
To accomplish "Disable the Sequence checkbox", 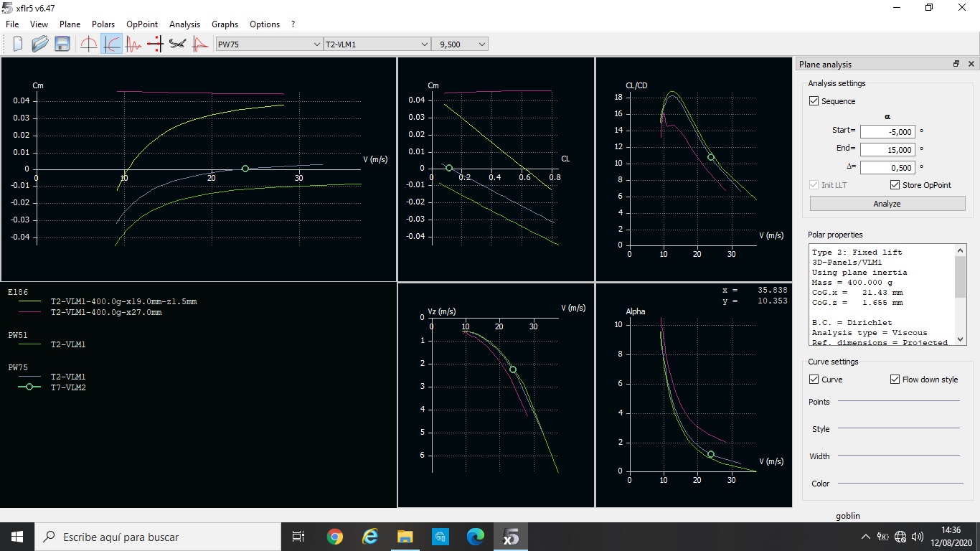I will (814, 101).
